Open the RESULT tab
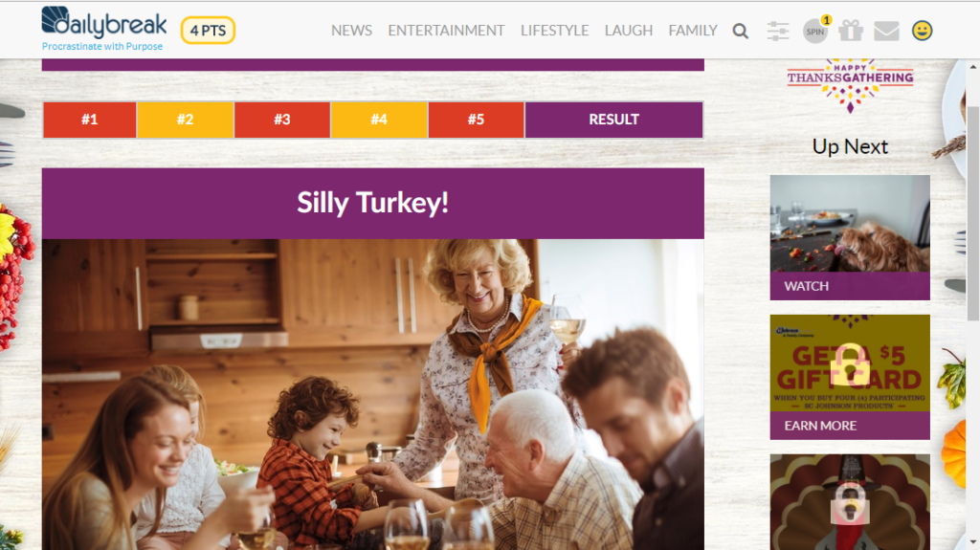This screenshot has height=550, width=980. [613, 120]
